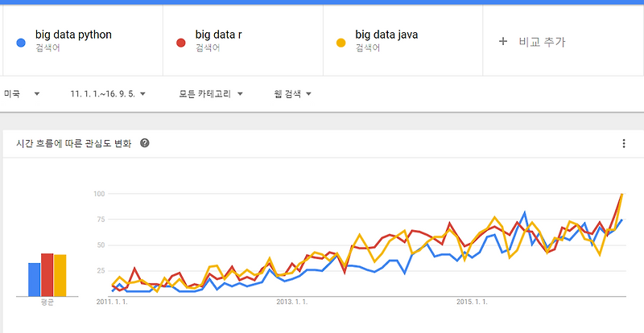Open the chart's three-dot options menu
Screen dimensions: 644x333
(x=623, y=143)
